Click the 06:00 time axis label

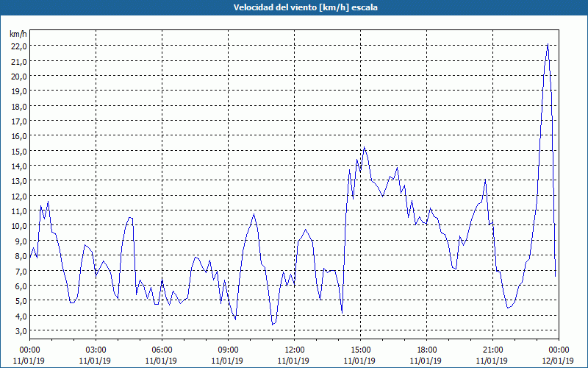pyautogui.click(x=162, y=350)
